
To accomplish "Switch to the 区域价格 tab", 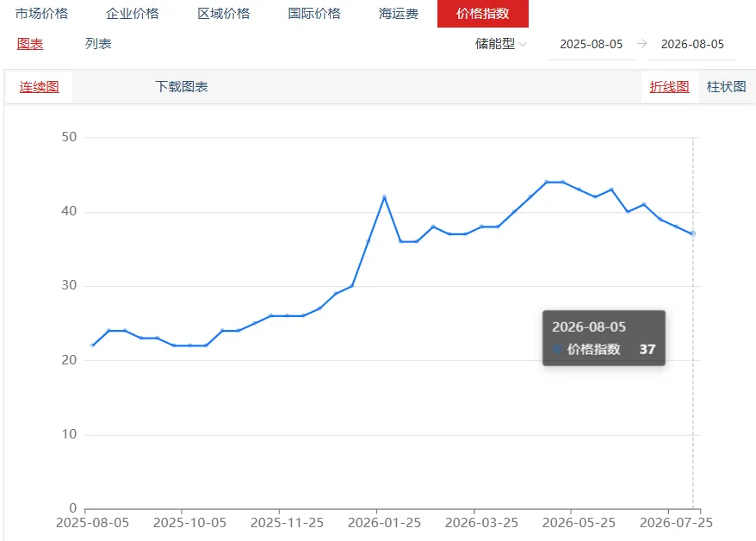I will pos(223,14).
